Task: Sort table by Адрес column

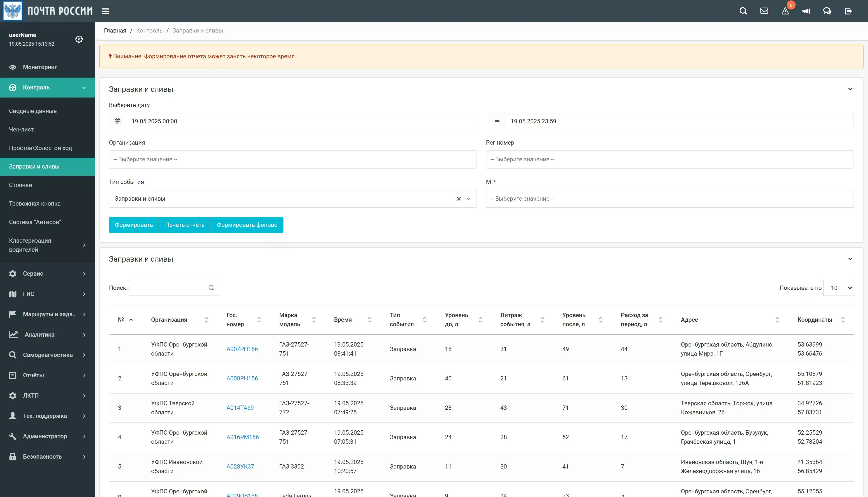Action: 730,320
